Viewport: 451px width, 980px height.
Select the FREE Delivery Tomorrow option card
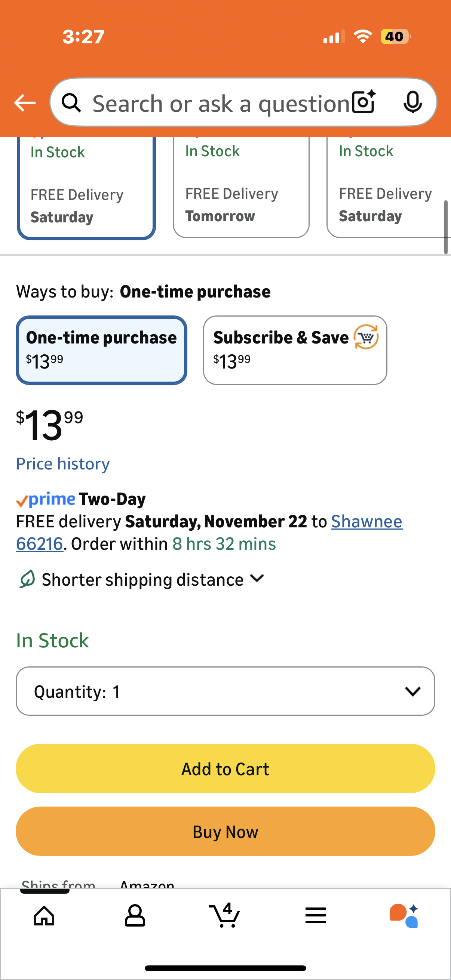tap(241, 190)
